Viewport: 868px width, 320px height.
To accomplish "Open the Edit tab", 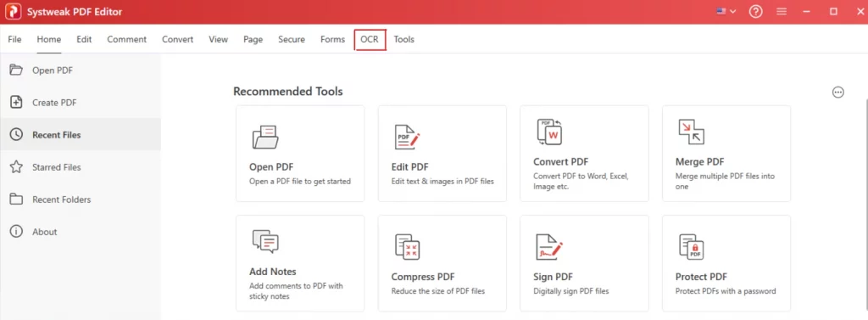I will tap(84, 39).
